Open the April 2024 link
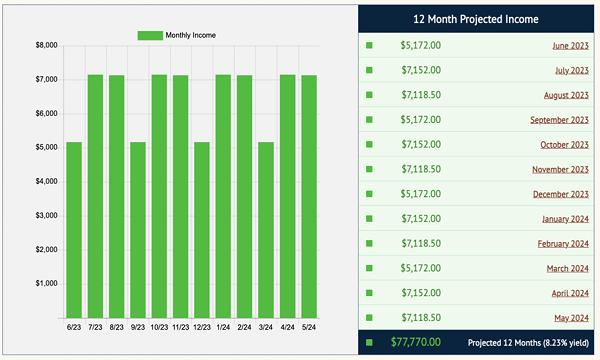Image resolution: width=600 pixels, height=360 pixels. (570, 293)
